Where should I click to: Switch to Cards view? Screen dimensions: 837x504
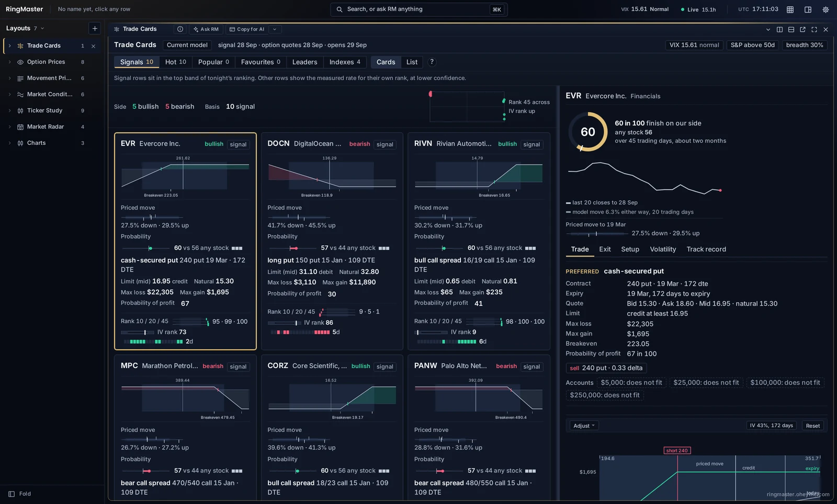(386, 62)
